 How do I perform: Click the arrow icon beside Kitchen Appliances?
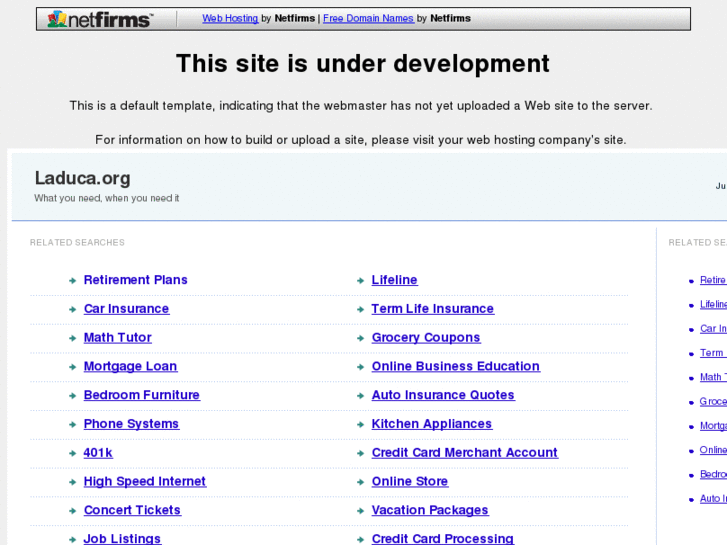tap(360, 424)
